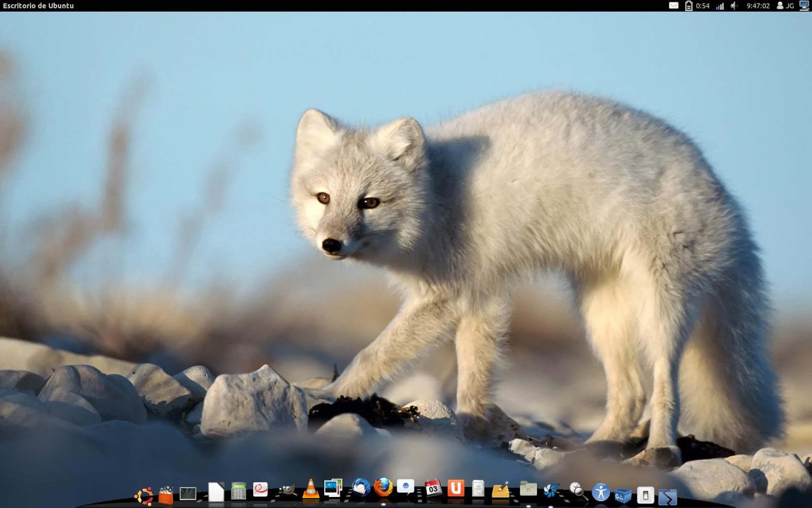Toggle the network signal indicator
812x508 pixels.
tap(721, 6)
